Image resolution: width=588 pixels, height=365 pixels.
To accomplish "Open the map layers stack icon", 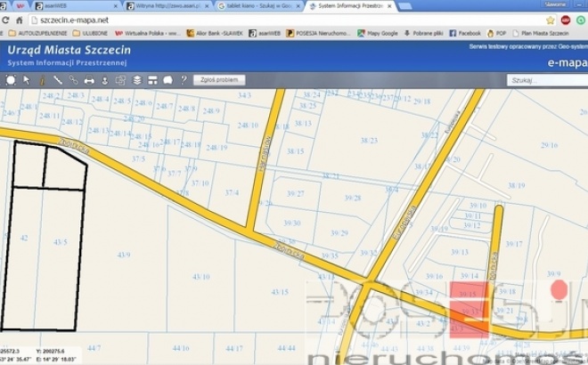I will point(137,80).
